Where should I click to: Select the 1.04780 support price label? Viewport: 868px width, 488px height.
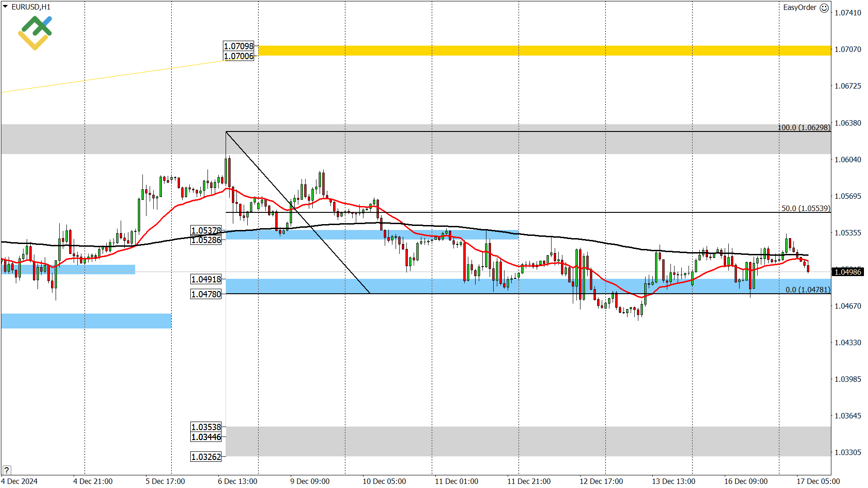tap(206, 294)
